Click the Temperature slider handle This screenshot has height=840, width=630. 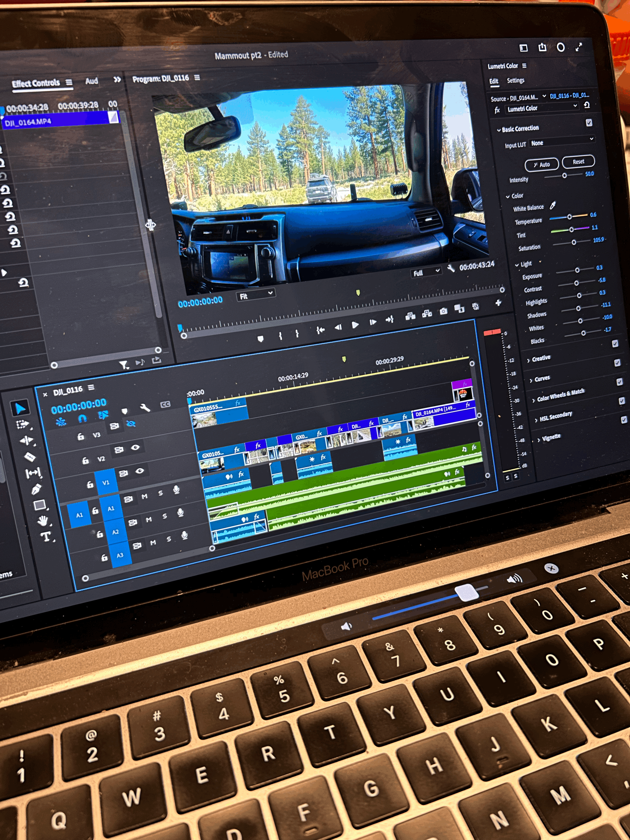point(569,217)
